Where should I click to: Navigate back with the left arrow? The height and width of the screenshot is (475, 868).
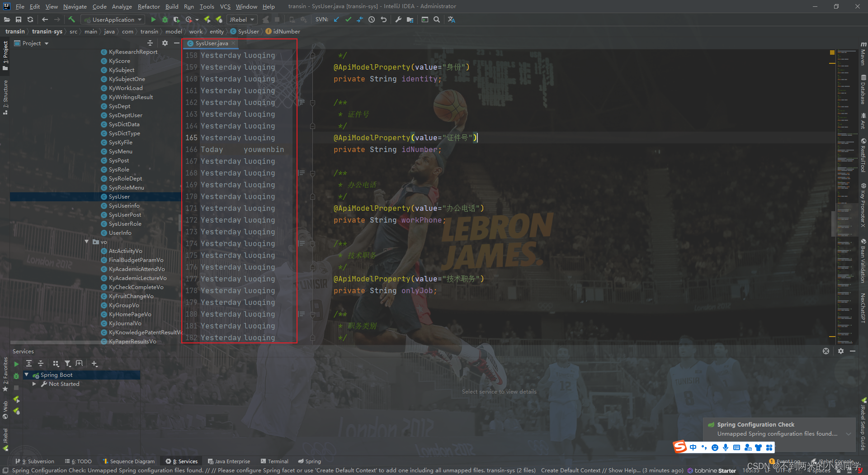pyautogui.click(x=45, y=19)
